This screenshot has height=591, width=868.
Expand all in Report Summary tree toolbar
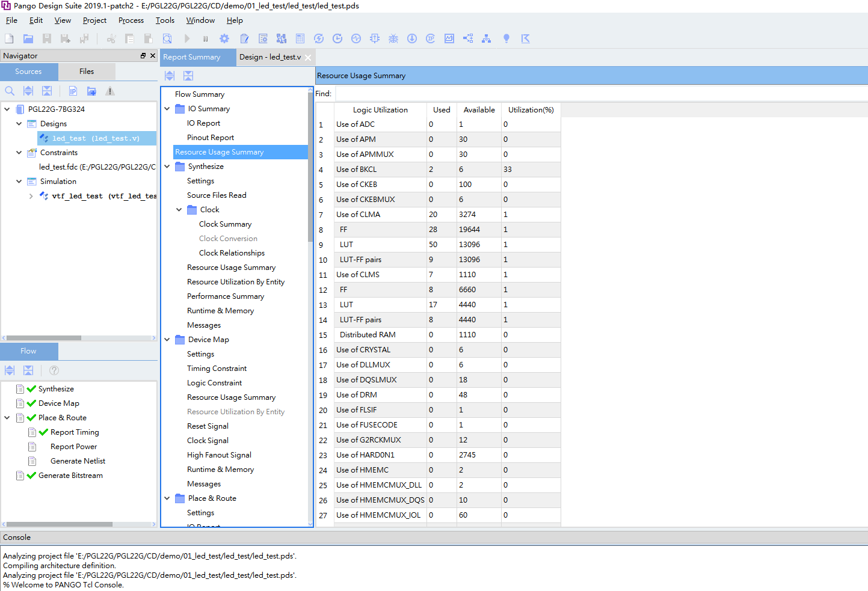coord(170,76)
